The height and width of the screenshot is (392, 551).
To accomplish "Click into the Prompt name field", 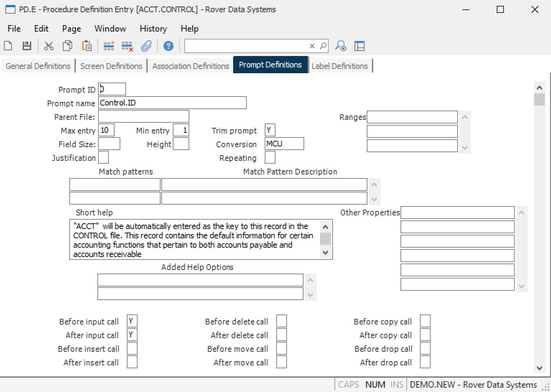I will (x=172, y=103).
